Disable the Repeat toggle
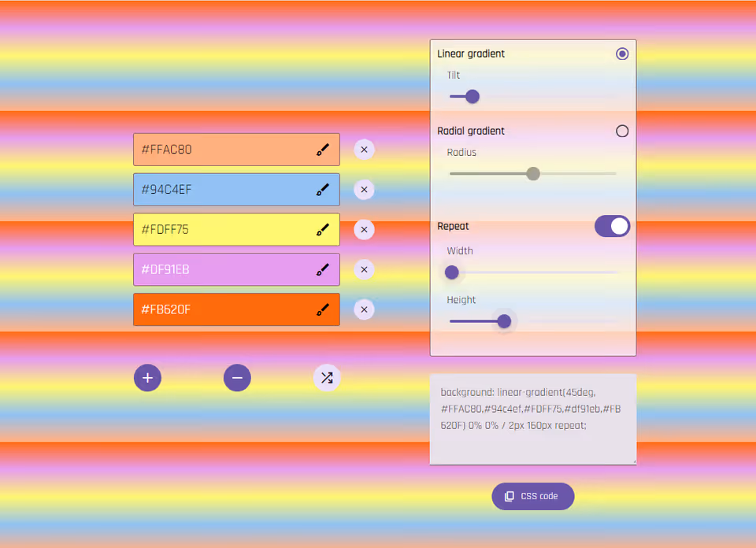Screen dimensions: 756x548 pos(612,226)
